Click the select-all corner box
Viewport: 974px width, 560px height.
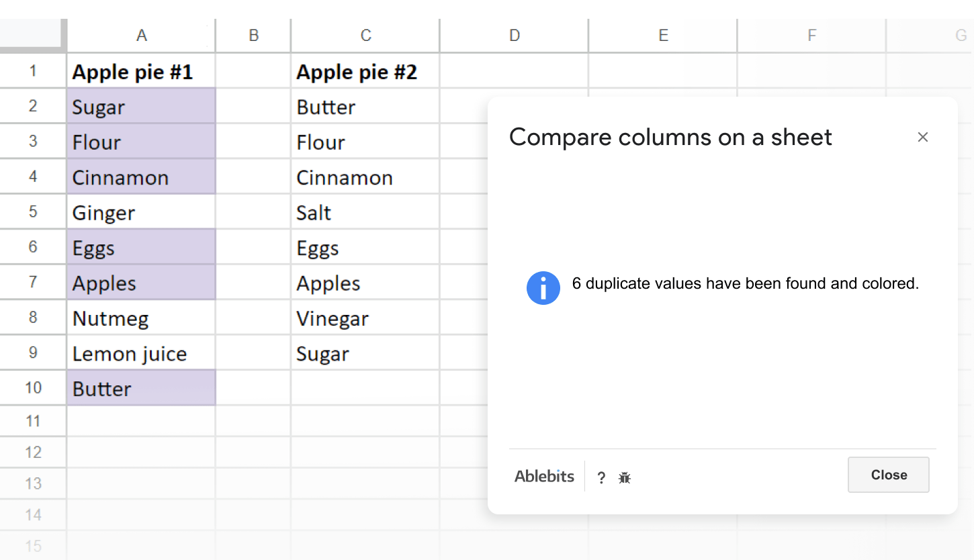pos(32,35)
